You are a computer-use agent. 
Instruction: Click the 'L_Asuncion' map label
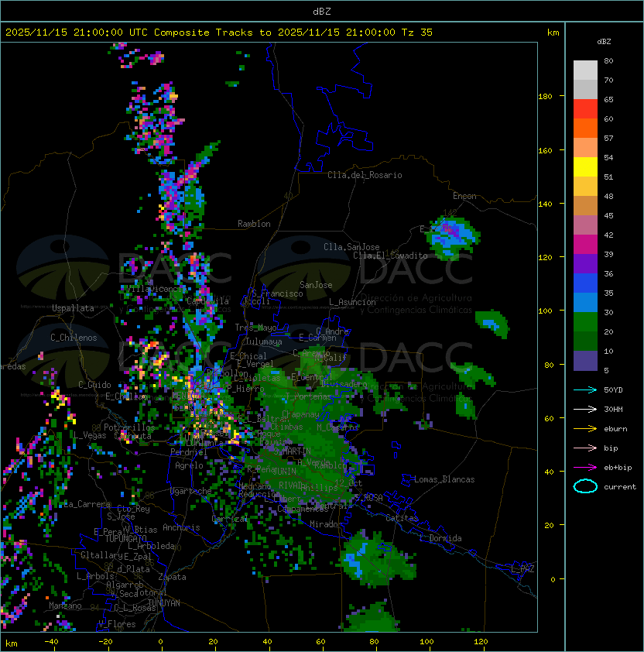(352, 301)
